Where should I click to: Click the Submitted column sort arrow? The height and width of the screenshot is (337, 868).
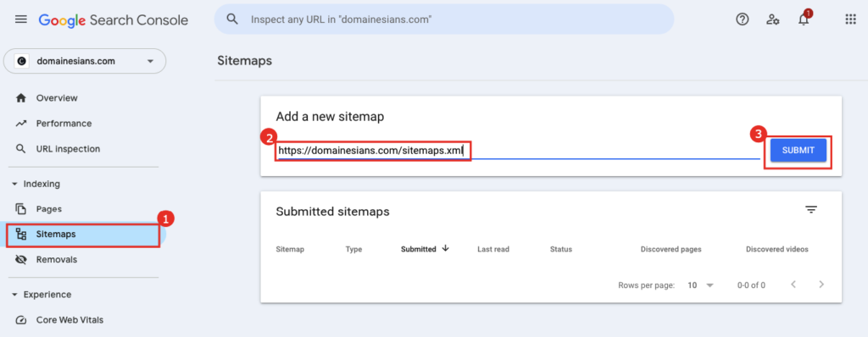(446, 248)
